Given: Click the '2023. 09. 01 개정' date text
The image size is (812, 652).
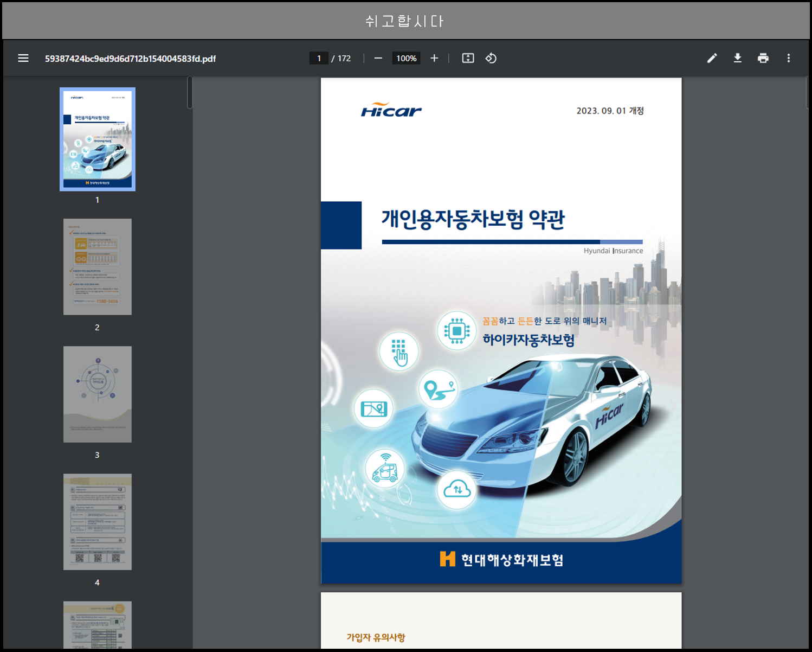Looking at the screenshot, I should point(610,111).
